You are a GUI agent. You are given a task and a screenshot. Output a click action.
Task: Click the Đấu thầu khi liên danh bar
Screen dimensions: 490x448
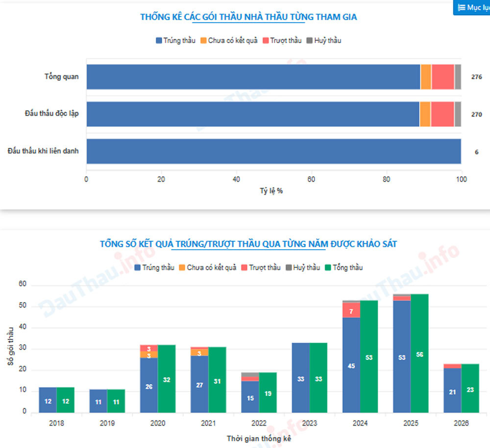tap(274, 151)
